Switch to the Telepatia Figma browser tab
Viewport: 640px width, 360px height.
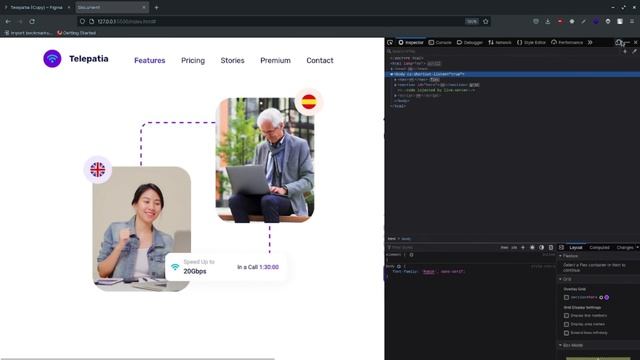click(x=36, y=7)
